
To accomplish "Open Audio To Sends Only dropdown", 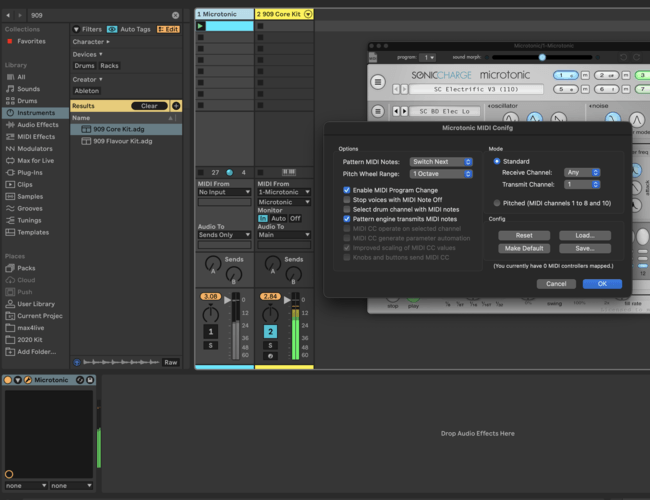I will pyautogui.click(x=224, y=235).
